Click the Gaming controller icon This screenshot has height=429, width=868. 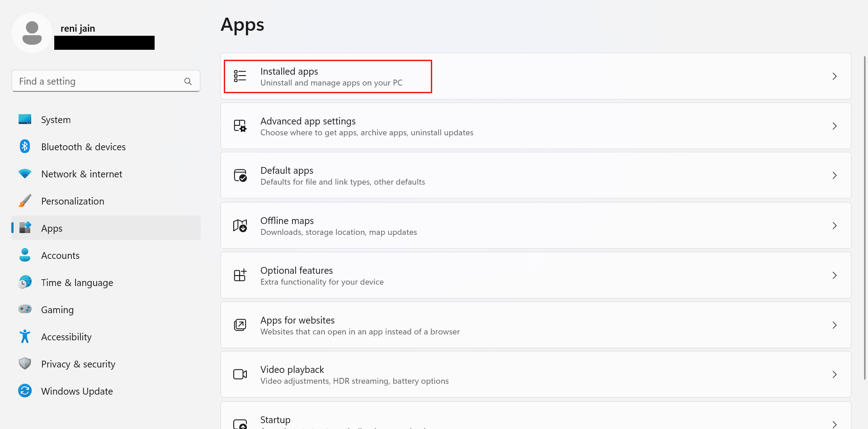25,309
